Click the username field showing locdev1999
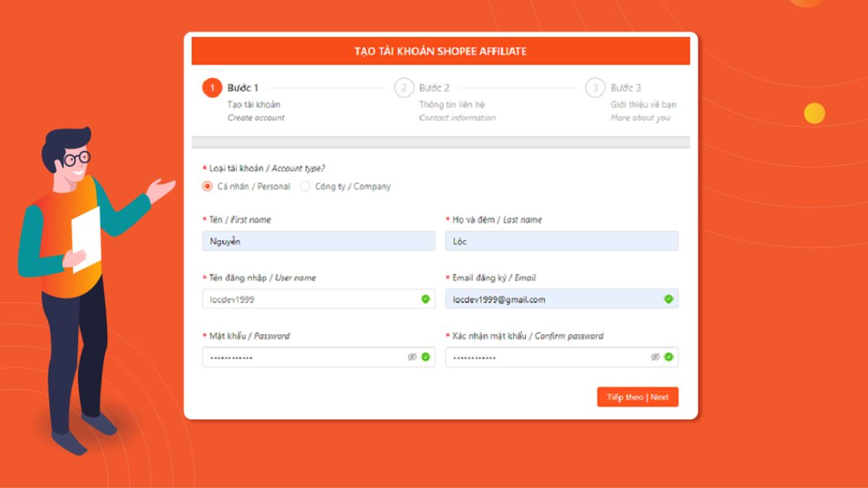The width and height of the screenshot is (868, 488). pos(311,299)
